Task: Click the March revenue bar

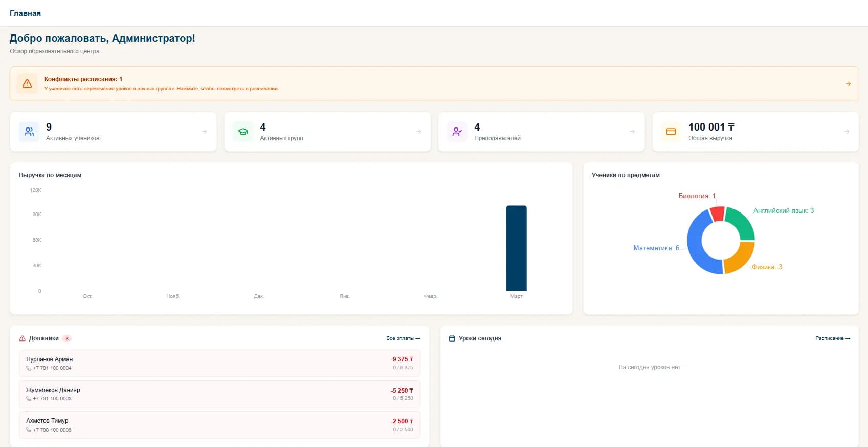Action: pyautogui.click(x=516, y=248)
